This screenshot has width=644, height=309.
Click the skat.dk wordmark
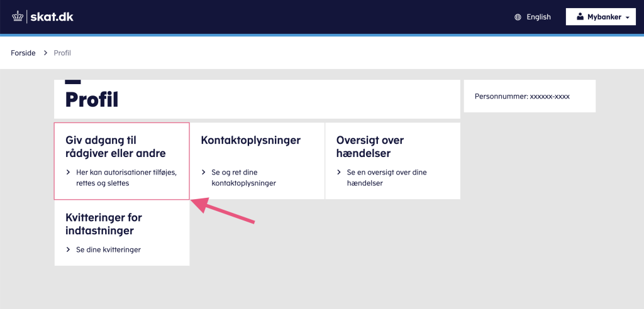(52, 17)
